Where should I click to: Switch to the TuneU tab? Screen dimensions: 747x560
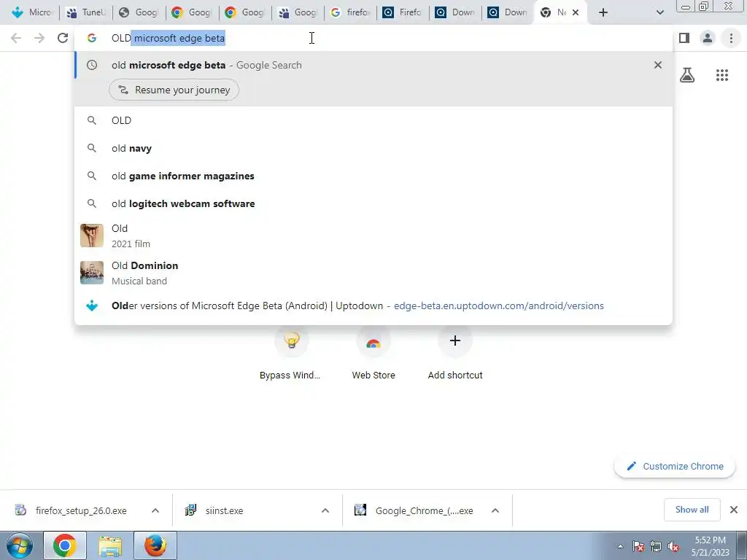pyautogui.click(x=86, y=12)
